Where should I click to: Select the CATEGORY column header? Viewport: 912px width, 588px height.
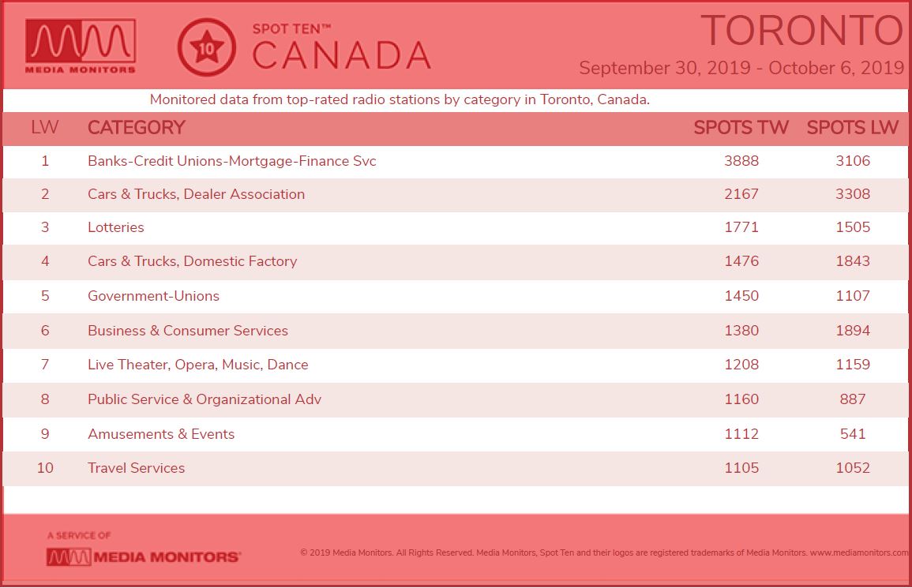136,127
